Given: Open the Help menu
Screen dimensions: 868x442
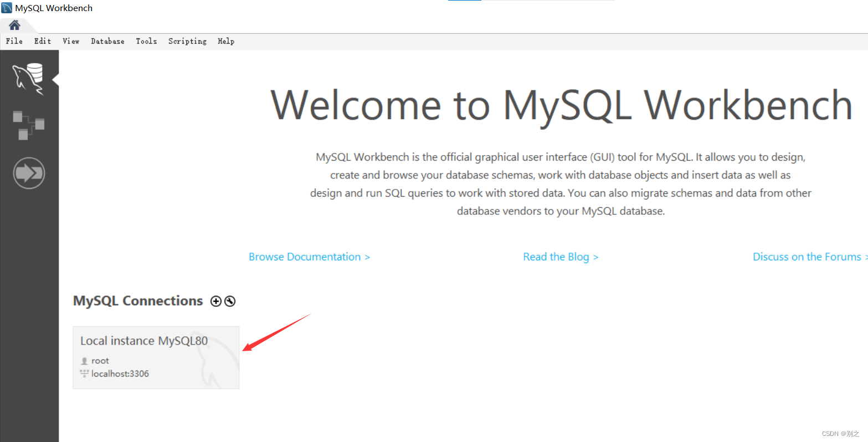Looking at the screenshot, I should (x=226, y=41).
